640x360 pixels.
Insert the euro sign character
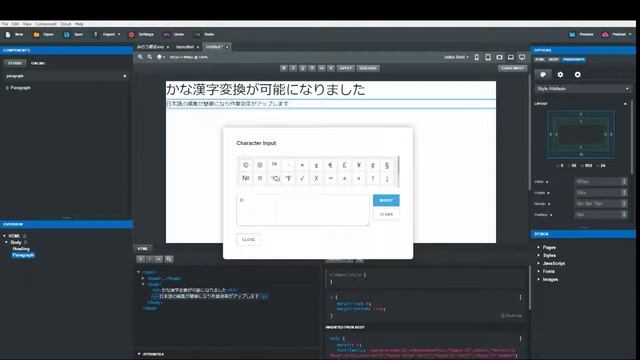[330, 165]
